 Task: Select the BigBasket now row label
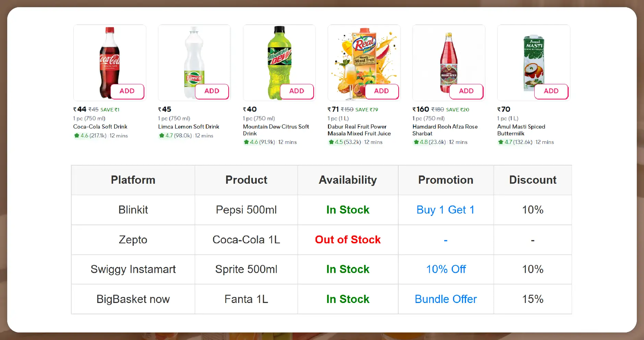pos(133,299)
